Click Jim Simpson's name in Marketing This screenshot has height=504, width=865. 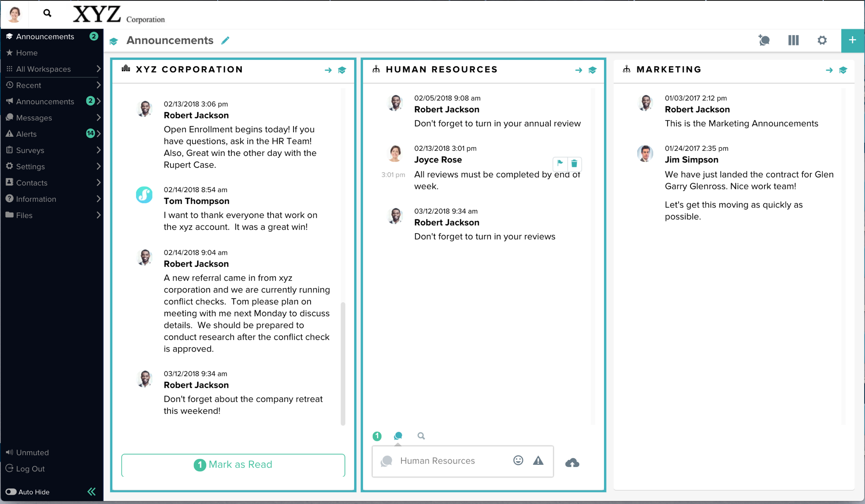[x=691, y=160]
